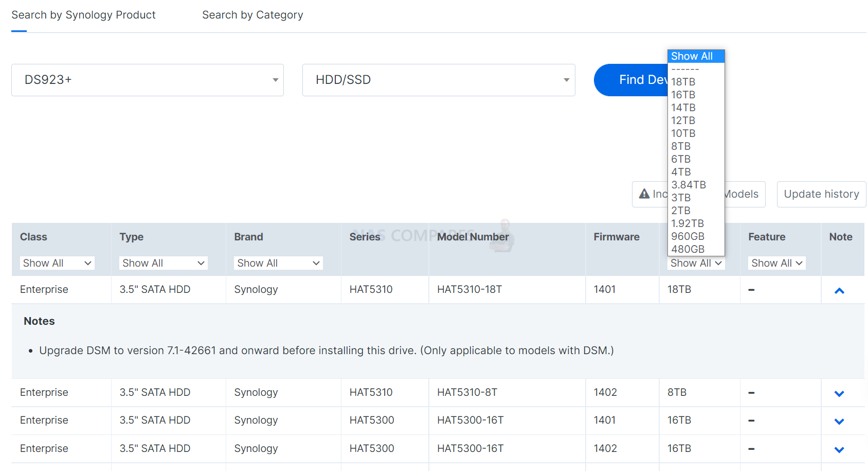Click the Brand column header
The height and width of the screenshot is (471, 868).
click(248, 237)
